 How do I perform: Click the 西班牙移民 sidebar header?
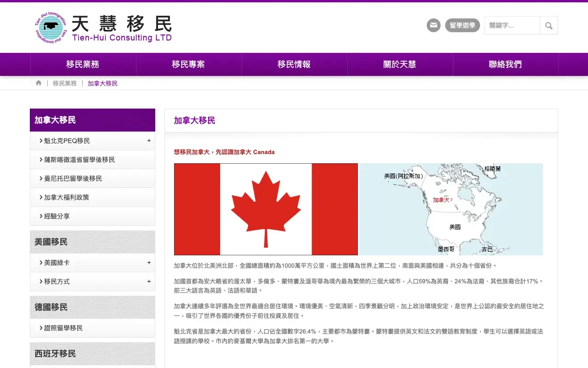tap(92, 354)
